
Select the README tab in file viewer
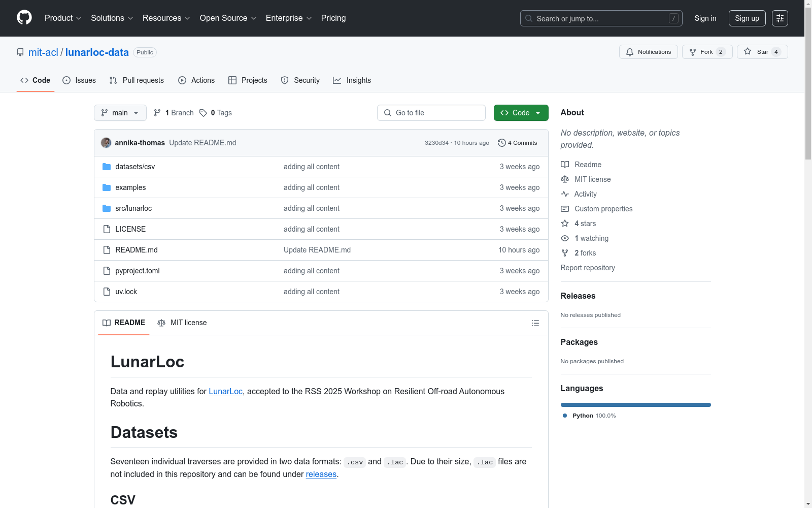pyautogui.click(x=124, y=323)
